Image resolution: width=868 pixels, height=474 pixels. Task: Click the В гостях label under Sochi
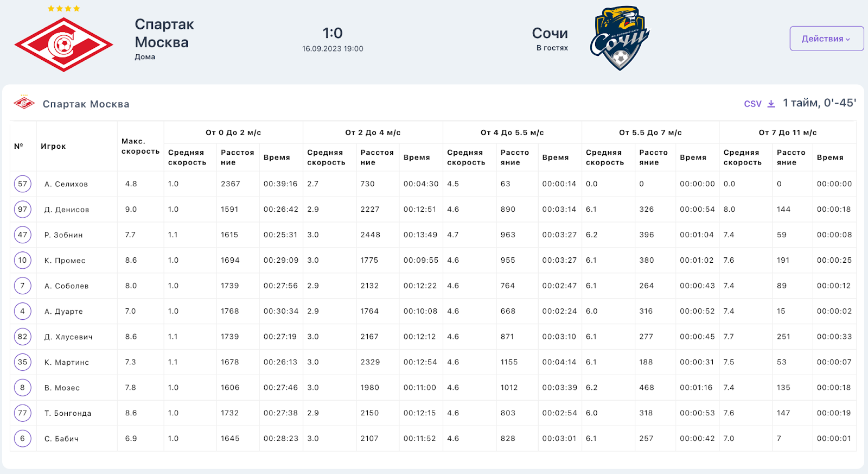point(552,48)
